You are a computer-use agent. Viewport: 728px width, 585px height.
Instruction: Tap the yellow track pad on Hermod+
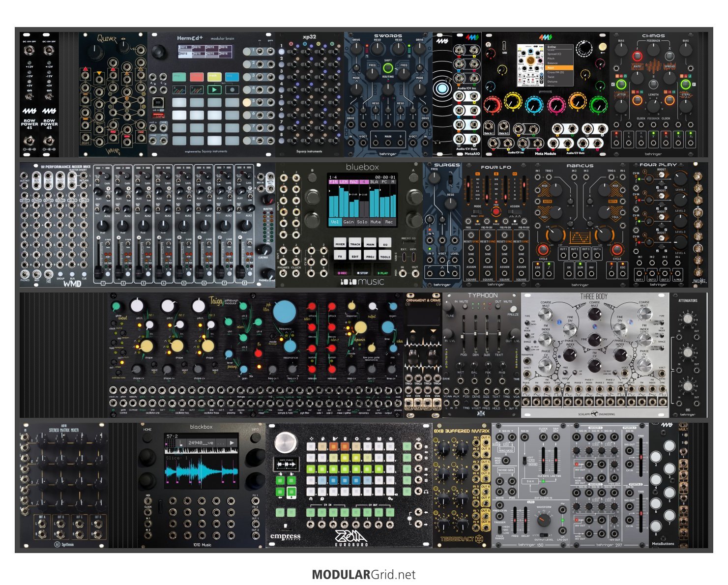214,77
